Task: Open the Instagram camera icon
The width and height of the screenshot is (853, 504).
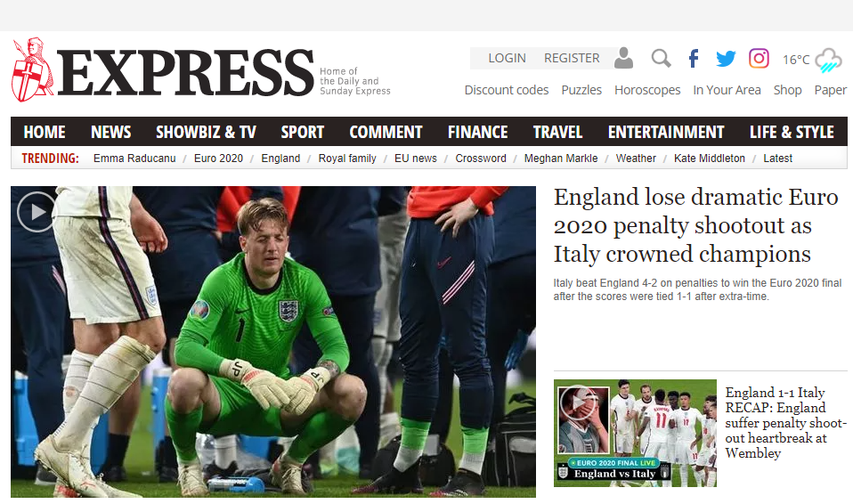Action: (x=759, y=58)
